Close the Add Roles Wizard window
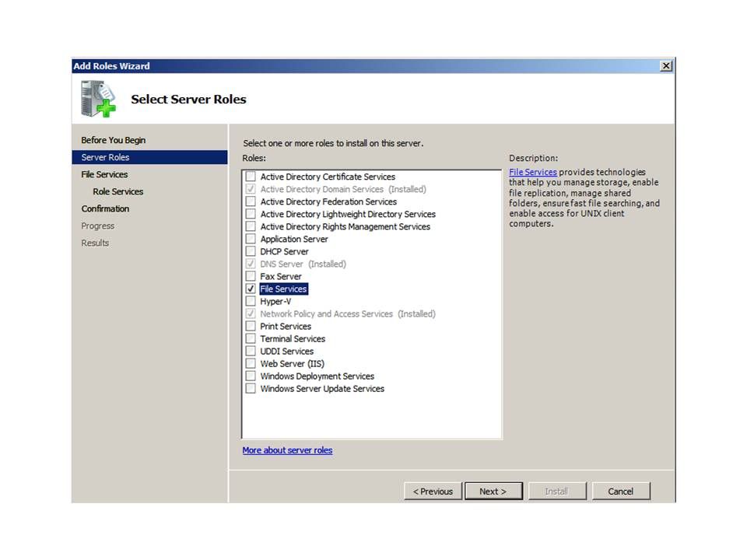This screenshot has height=560, width=747. click(x=666, y=66)
